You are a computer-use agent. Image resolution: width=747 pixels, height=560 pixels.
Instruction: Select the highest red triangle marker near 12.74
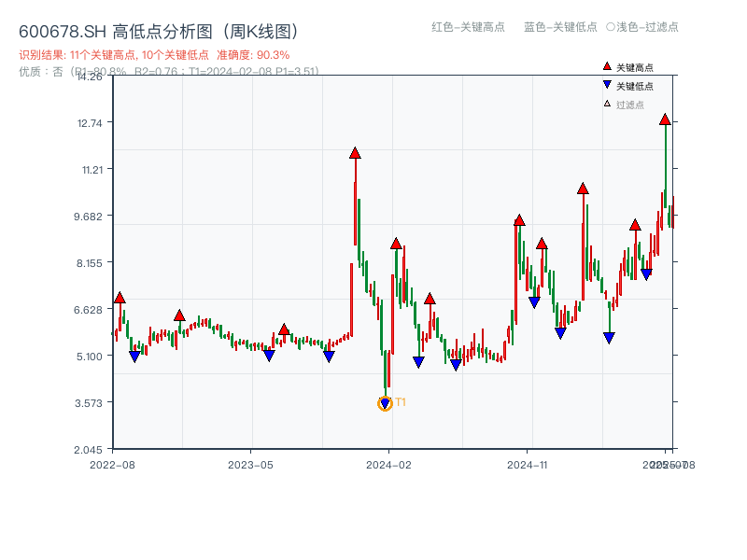click(664, 121)
